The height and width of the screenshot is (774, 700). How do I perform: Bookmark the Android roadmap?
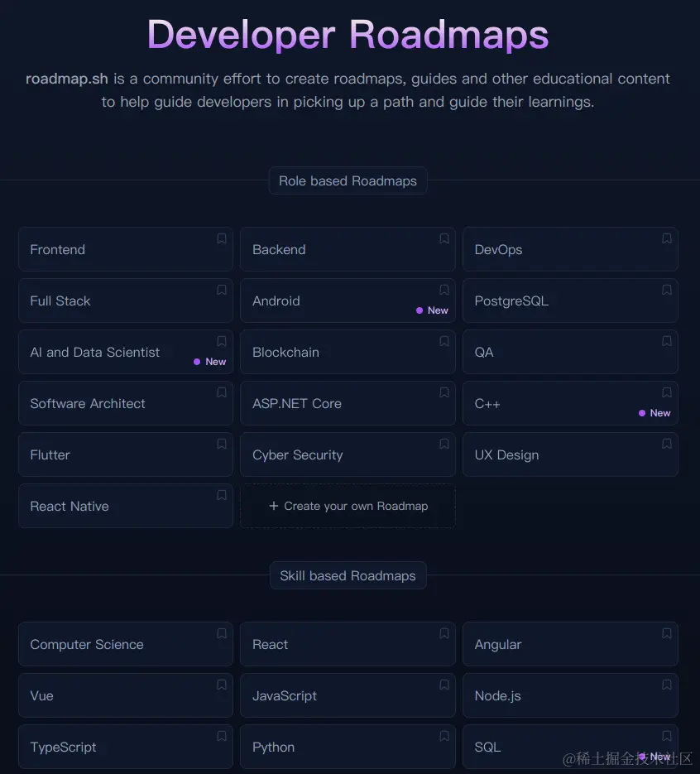coord(444,291)
